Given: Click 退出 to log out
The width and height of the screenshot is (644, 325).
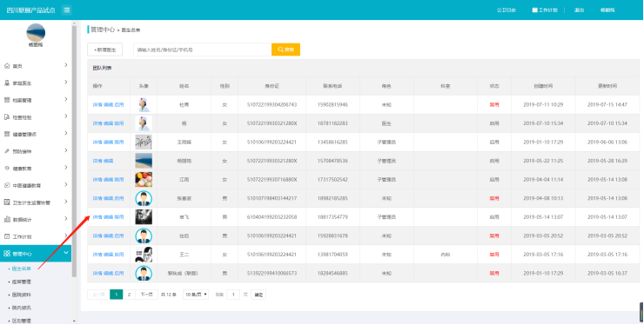Looking at the screenshot, I should click(579, 10).
